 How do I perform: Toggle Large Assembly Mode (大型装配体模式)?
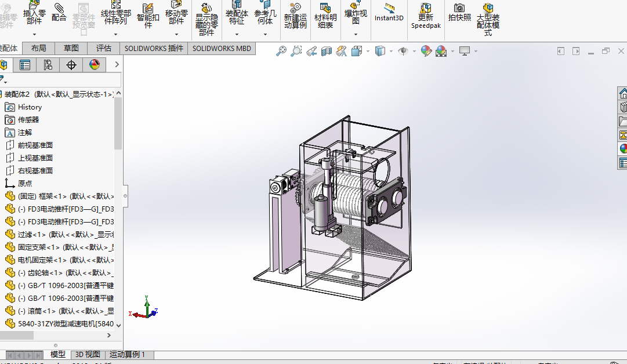click(488, 20)
